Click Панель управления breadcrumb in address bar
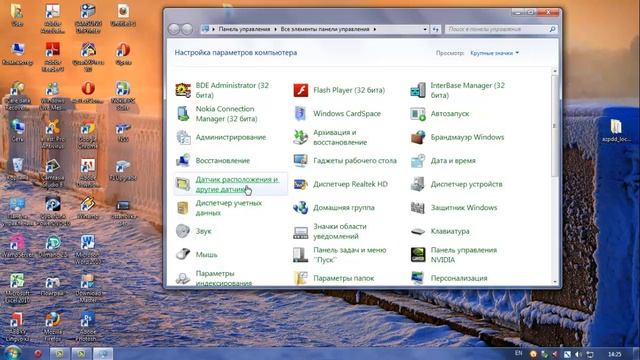The width and height of the screenshot is (640, 360). pyautogui.click(x=244, y=29)
